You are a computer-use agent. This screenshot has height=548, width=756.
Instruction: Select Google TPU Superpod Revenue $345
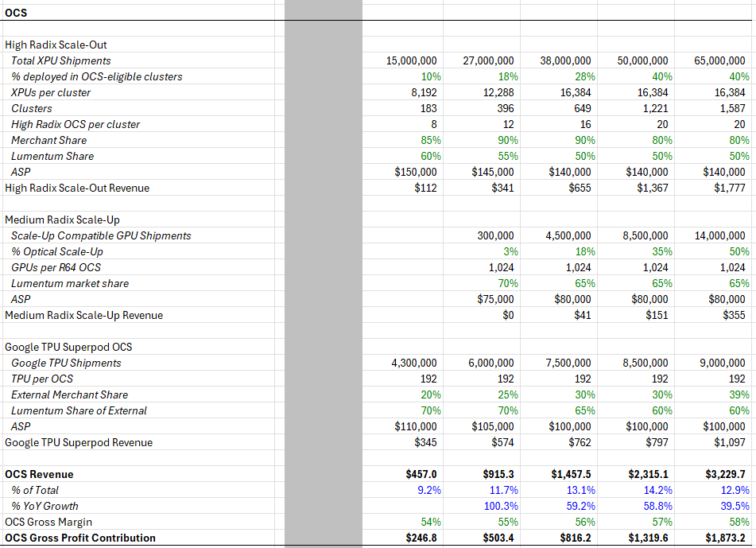coord(425,443)
